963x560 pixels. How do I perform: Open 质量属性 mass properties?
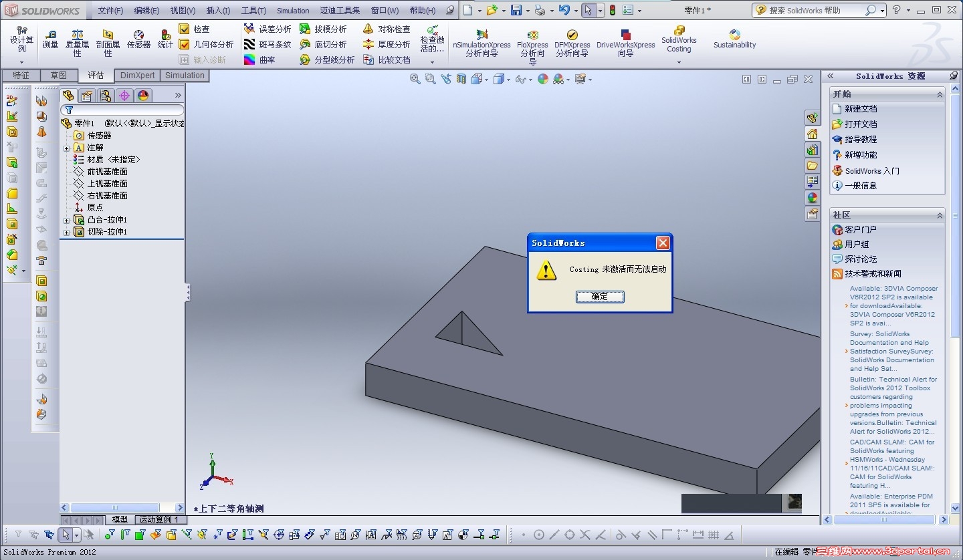(x=78, y=43)
